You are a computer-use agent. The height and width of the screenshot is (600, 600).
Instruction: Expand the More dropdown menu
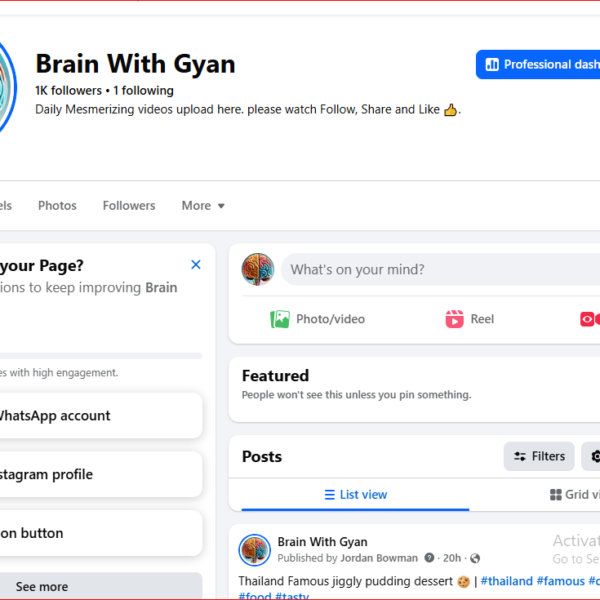click(x=203, y=205)
